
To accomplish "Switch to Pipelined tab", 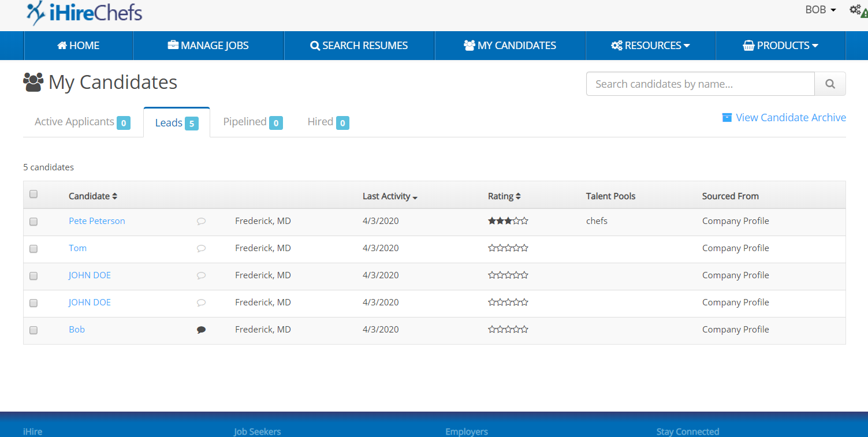I will click(x=253, y=122).
